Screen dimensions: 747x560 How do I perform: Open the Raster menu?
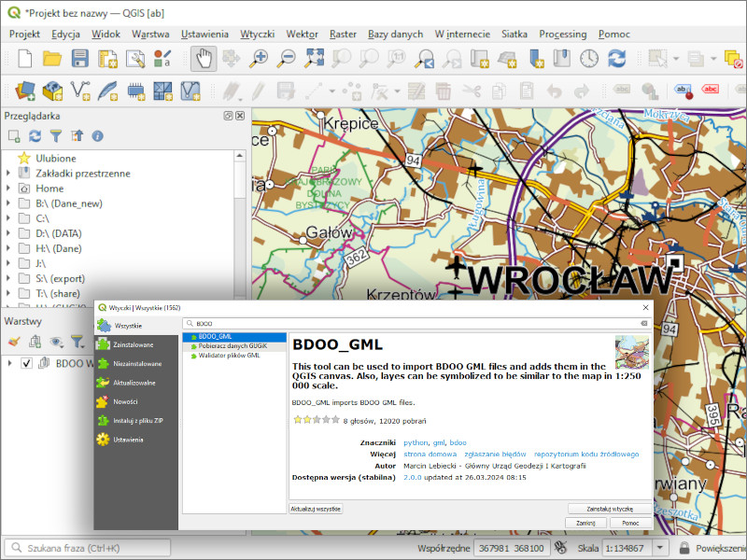pyautogui.click(x=343, y=35)
